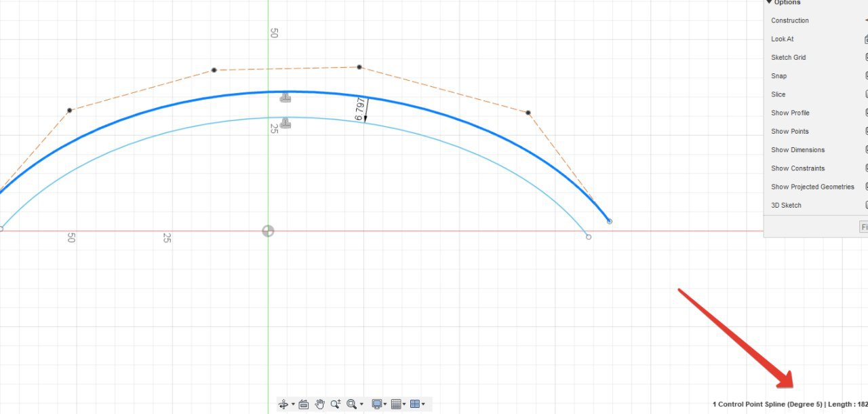Open the Zoom Window options dropdown arrow

(361, 404)
